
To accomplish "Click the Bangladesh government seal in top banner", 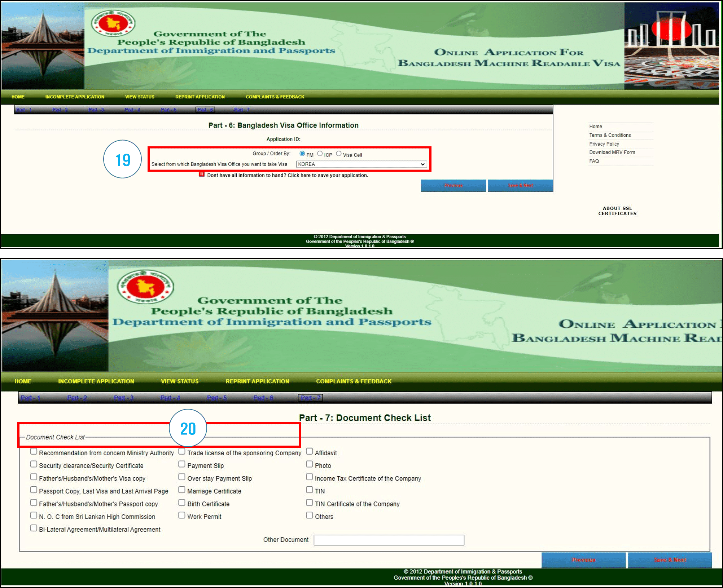I will point(113,23).
